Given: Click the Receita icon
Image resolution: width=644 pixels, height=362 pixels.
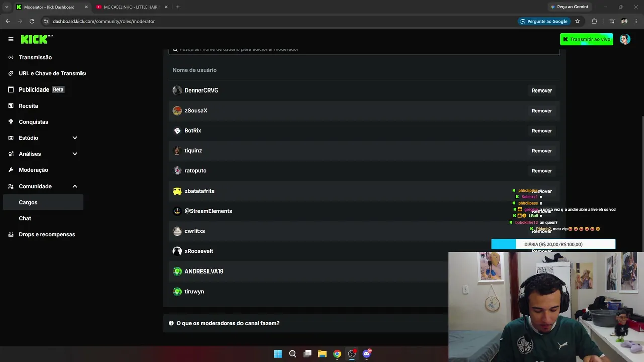Looking at the screenshot, I should click(x=11, y=106).
